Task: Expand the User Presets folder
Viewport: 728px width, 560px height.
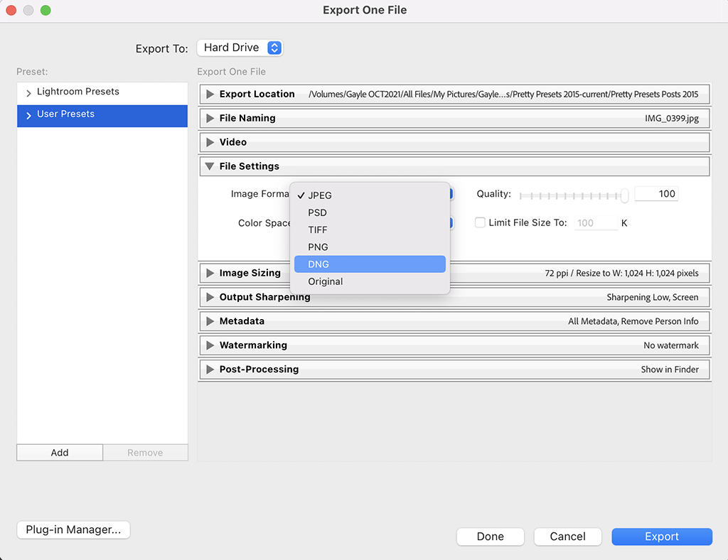Action: tap(27, 114)
